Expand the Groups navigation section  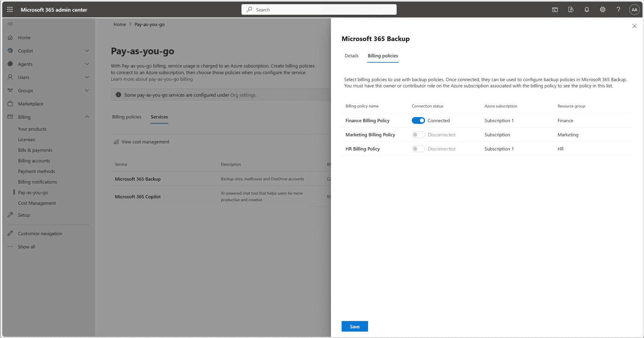(x=87, y=90)
